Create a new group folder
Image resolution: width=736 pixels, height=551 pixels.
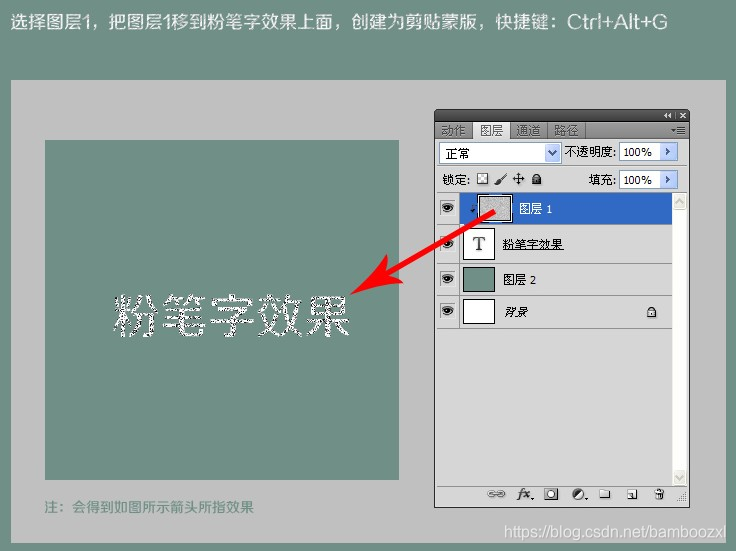(x=605, y=494)
